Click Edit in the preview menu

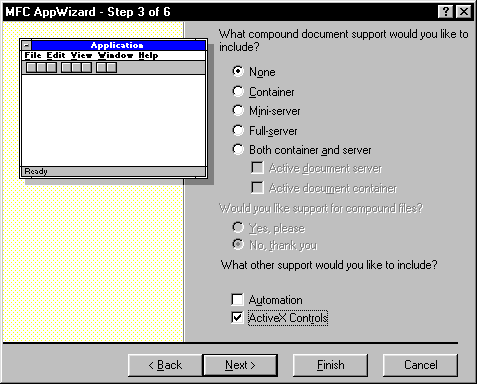56,55
